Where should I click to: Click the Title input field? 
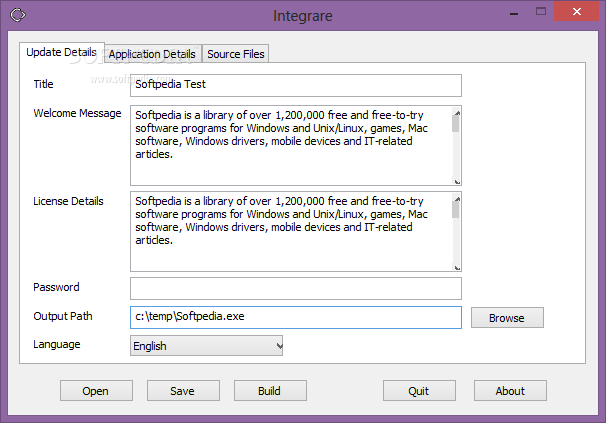click(x=296, y=85)
